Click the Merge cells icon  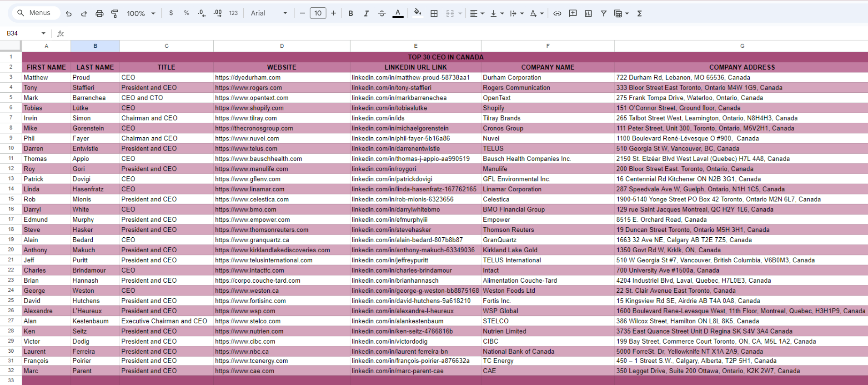click(x=450, y=14)
